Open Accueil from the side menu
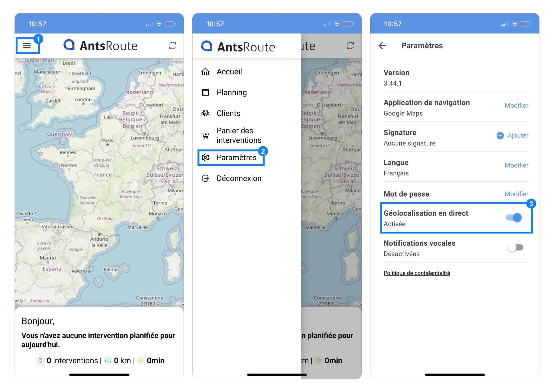 (229, 72)
